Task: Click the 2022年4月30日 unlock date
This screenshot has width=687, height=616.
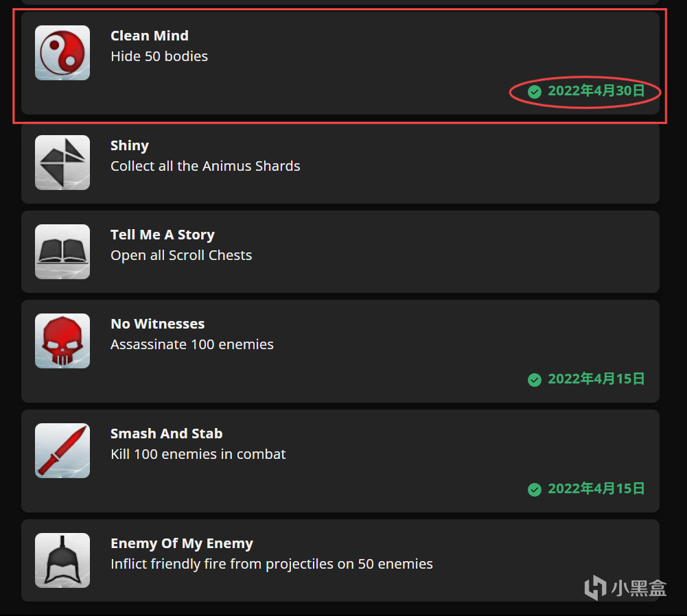Action: click(x=596, y=91)
